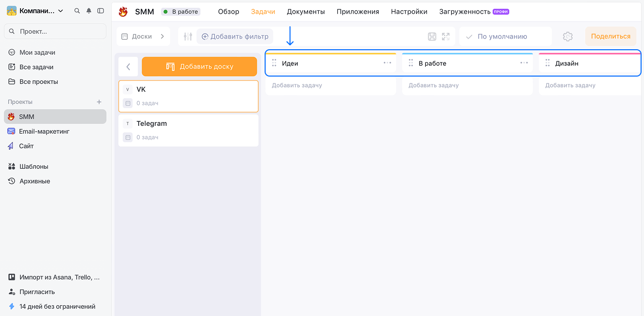This screenshot has width=644, height=316.
Task: Switch to the Обзор tab
Action: pos(229,12)
